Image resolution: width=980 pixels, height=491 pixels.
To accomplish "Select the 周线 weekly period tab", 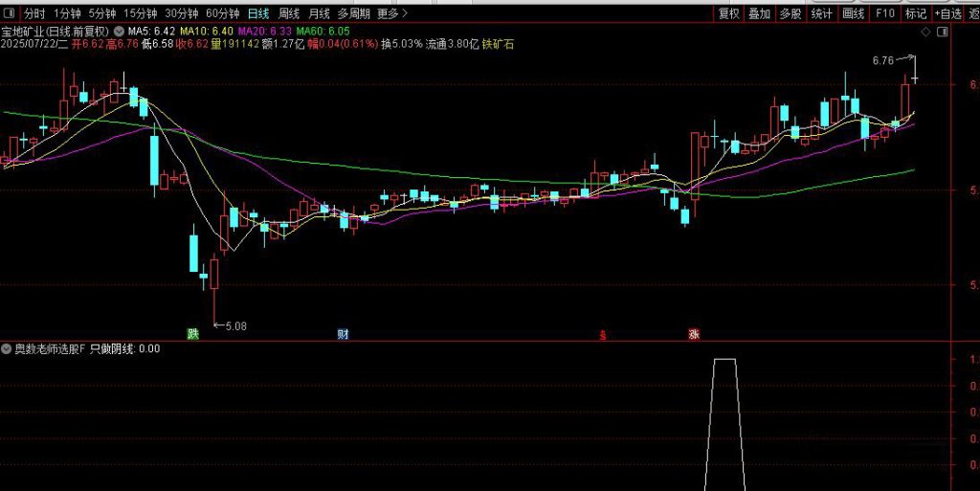I will [x=288, y=13].
